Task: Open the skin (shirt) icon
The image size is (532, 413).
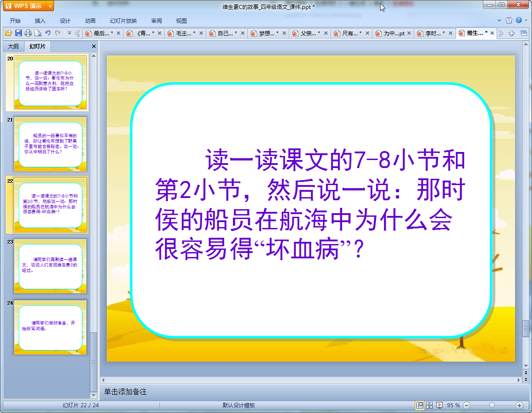Action: [x=509, y=21]
